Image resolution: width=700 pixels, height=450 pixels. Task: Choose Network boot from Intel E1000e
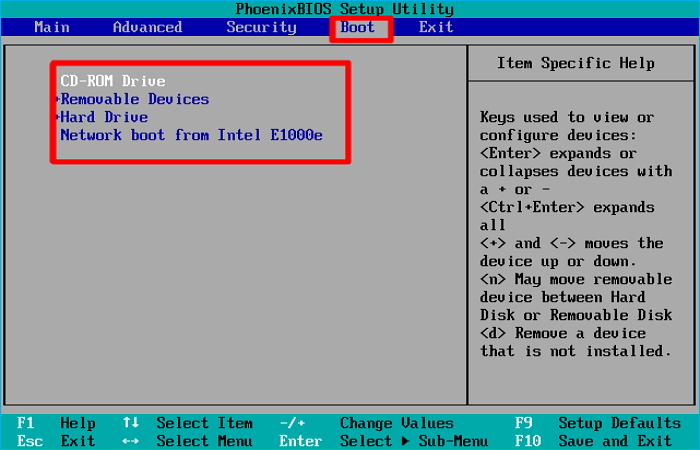click(x=192, y=135)
